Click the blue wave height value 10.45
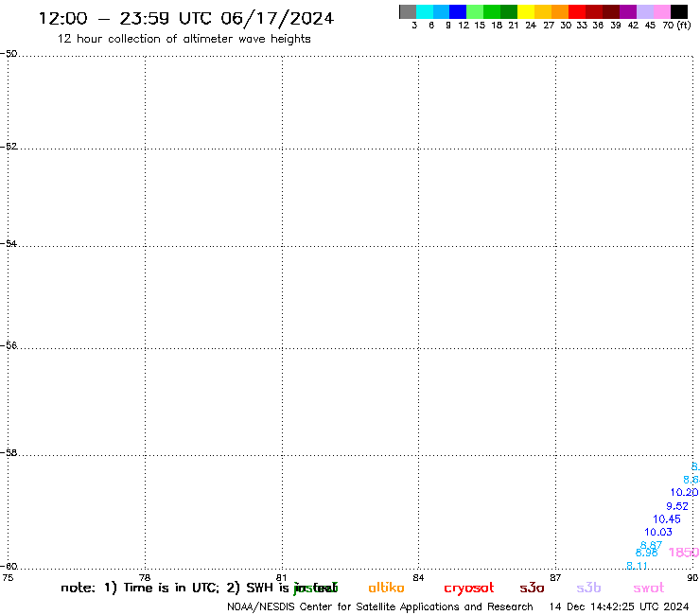Viewport: 700px width, 615px height. pyautogui.click(x=667, y=519)
